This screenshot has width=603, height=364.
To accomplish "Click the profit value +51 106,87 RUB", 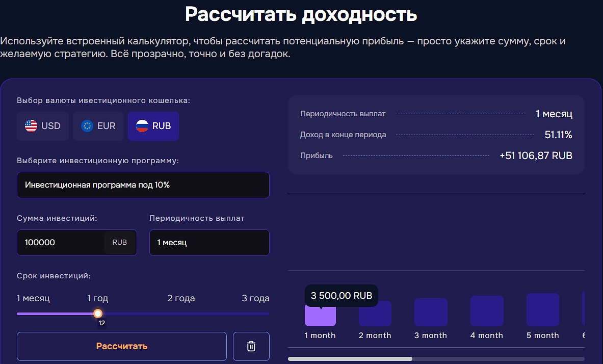I will point(536,155).
